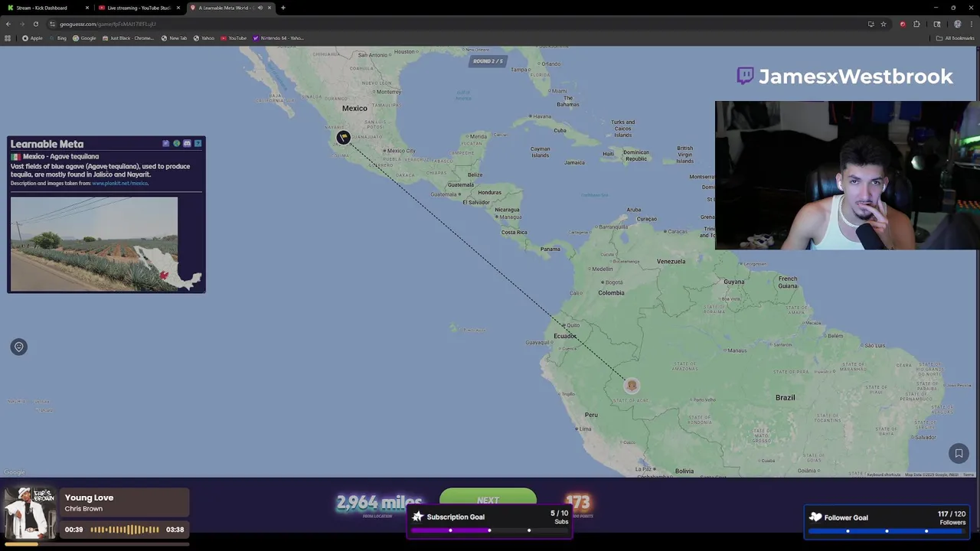This screenshot has height=551, width=980.
Task: Click the red extension icon in toolbar
Action: click(903, 24)
